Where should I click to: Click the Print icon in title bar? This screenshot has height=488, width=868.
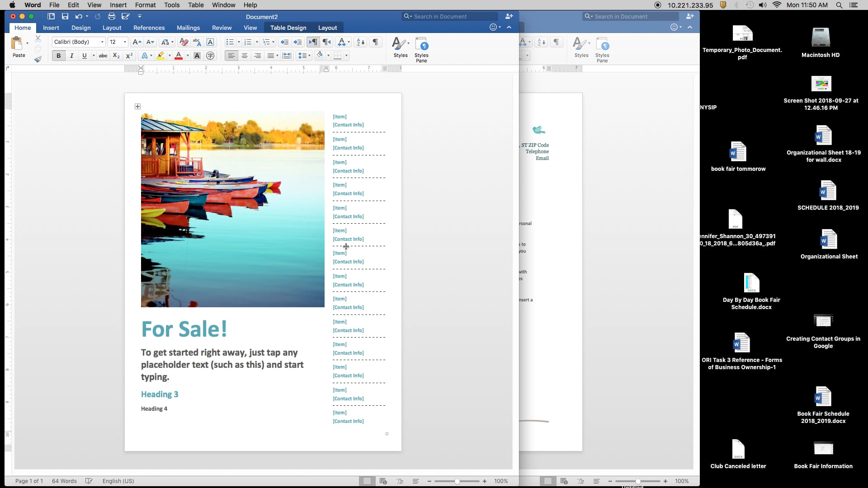pyautogui.click(x=112, y=16)
